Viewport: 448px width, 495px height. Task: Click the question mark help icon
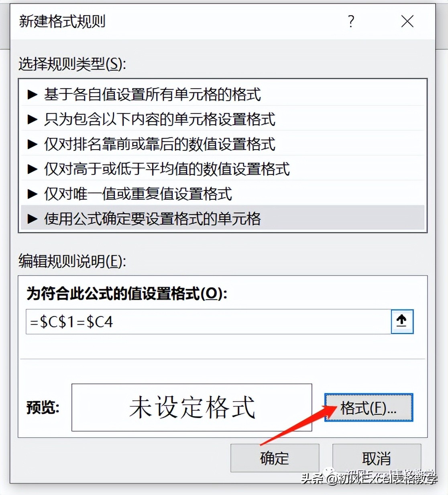tap(351, 21)
